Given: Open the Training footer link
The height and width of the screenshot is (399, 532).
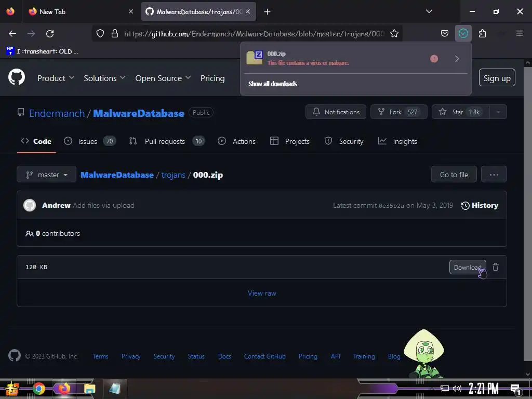Looking at the screenshot, I should point(364,356).
